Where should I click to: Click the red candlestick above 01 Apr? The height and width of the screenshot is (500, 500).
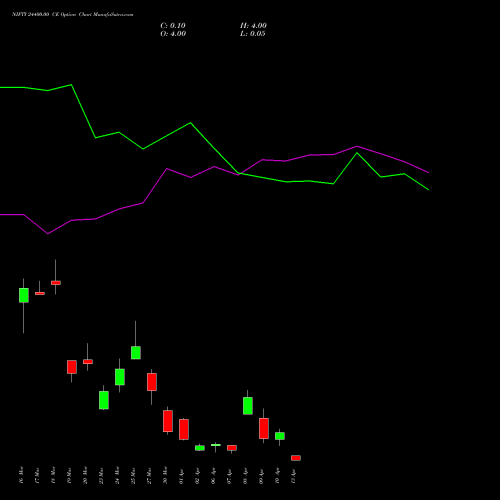coord(184,429)
